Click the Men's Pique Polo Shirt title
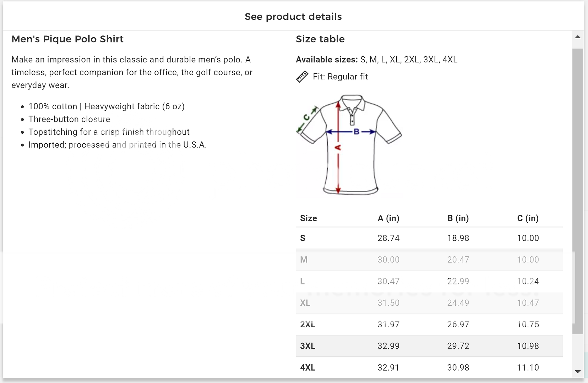The image size is (588, 383). pyautogui.click(x=67, y=39)
